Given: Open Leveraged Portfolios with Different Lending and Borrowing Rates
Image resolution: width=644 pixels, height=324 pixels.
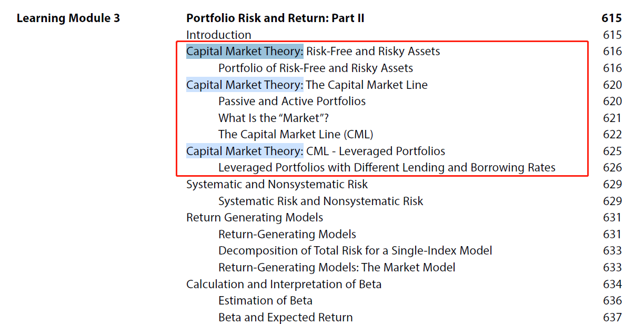Looking at the screenshot, I should coord(387,167).
